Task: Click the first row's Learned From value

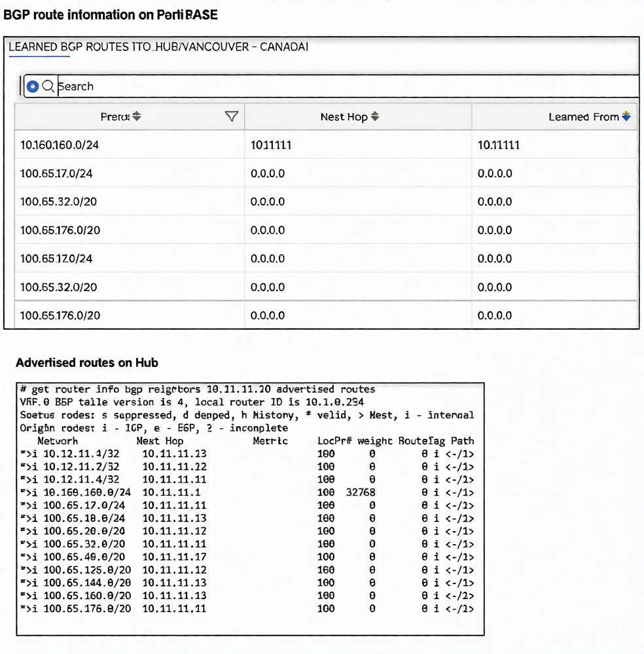Action: [x=499, y=145]
